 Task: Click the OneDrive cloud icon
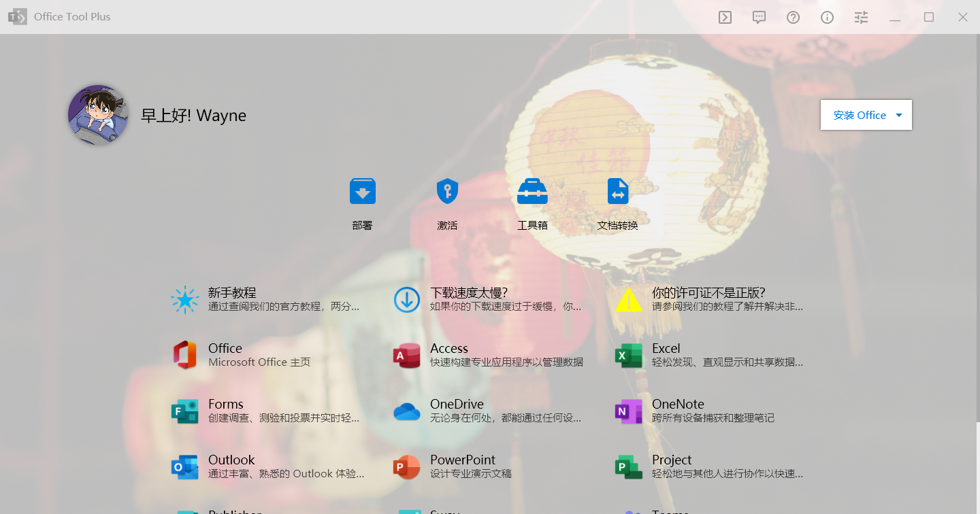coord(407,411)
